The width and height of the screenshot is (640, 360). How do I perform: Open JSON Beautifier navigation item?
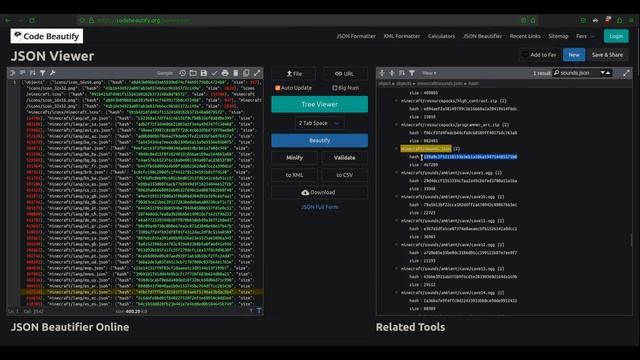click(482, 36)
